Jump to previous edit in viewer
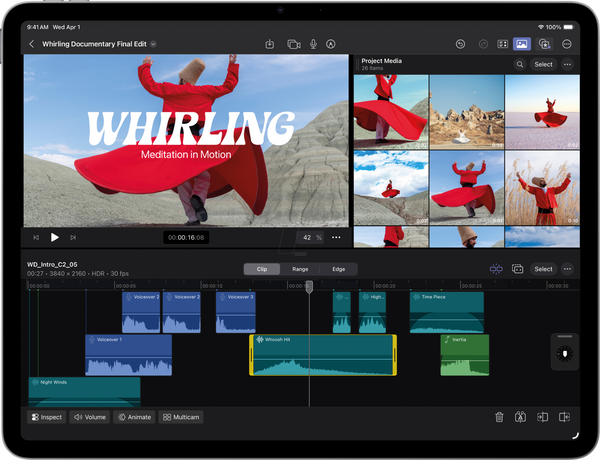Image resolution: width=600 pixels, height=460 pixels. pyautogui.click(x=36, y=238)
